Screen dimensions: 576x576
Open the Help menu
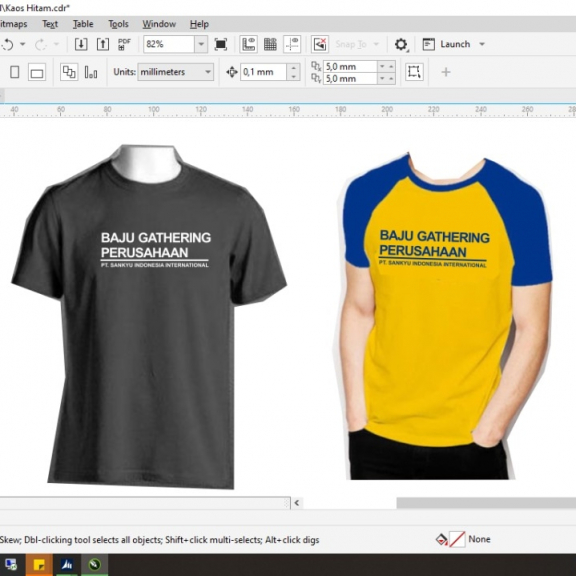pyautogui.click(x=199, y=24)
